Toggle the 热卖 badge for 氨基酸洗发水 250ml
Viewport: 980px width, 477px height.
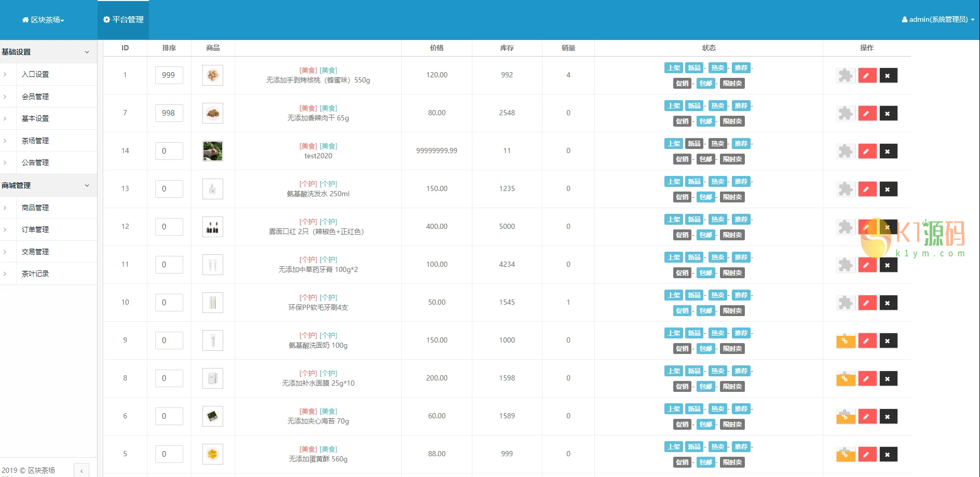pos(717,182)
